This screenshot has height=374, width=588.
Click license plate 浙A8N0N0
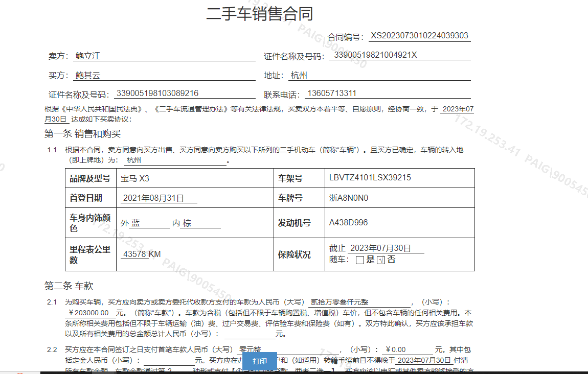pyautogui.click(x=349, y=198)
